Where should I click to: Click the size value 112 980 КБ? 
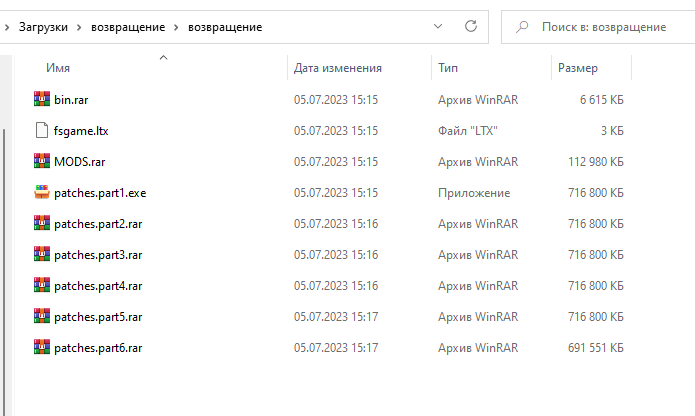pyautogui.click(x=596, y=162)
